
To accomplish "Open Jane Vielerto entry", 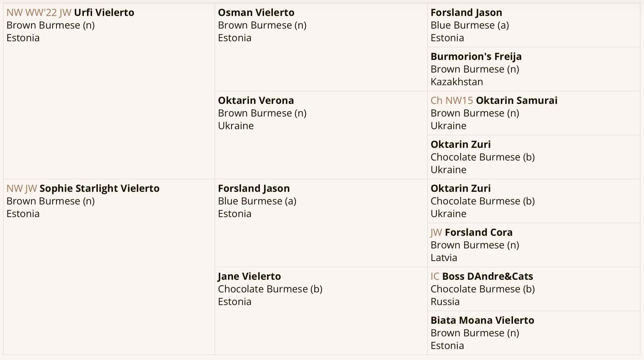I will tap(249, 276).
